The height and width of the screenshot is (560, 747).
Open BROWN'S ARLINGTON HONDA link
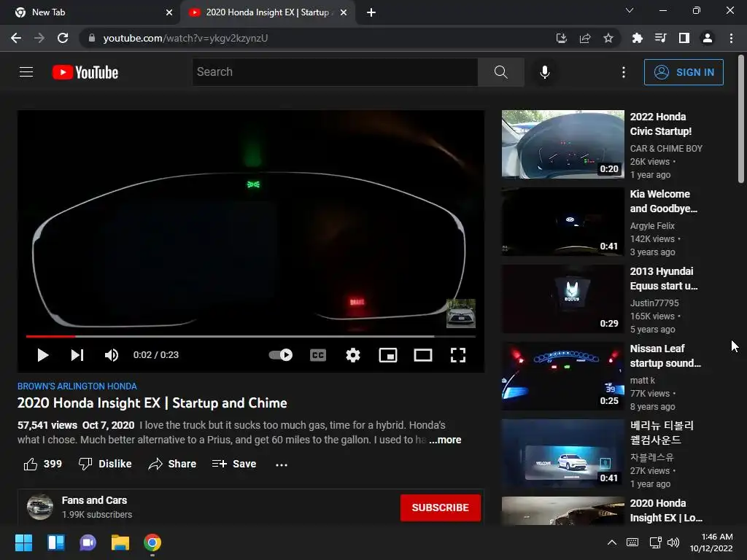[x=77, y=386]
